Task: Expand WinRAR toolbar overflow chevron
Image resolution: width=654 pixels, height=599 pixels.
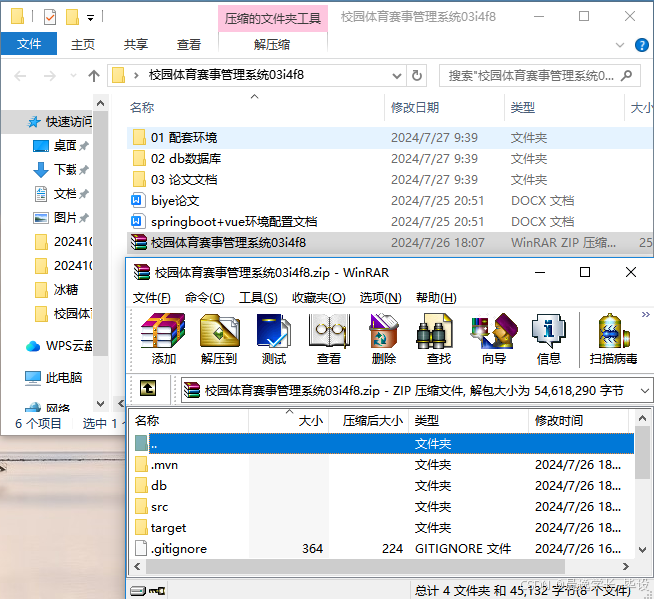Action: pyautogui.click(x=645, y=315)
